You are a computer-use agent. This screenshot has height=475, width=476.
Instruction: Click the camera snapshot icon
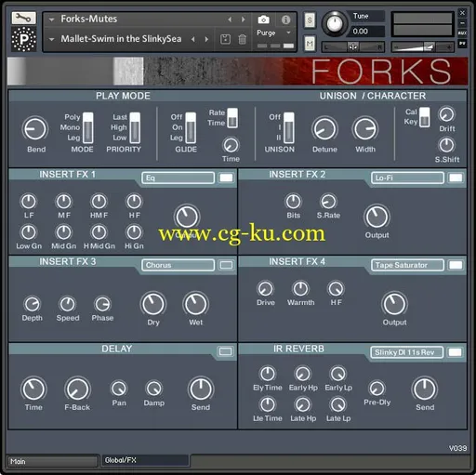point(264,20)
